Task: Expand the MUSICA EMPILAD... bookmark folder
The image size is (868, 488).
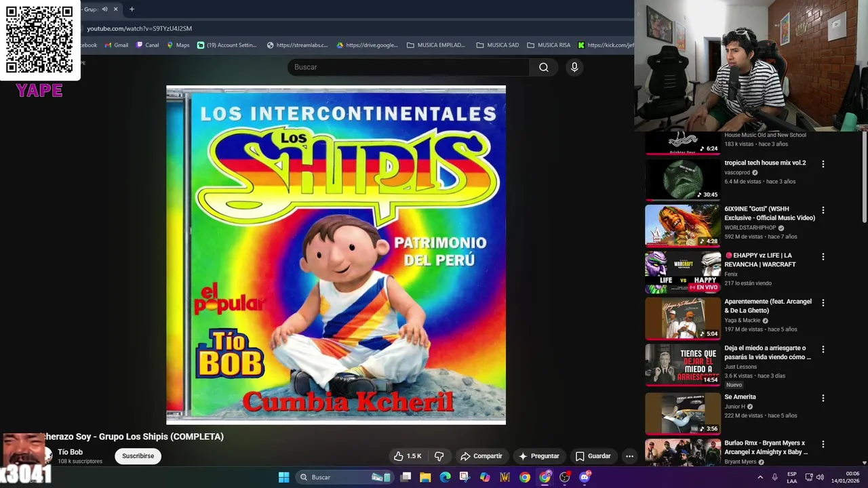Action: (x=436, y=45)
